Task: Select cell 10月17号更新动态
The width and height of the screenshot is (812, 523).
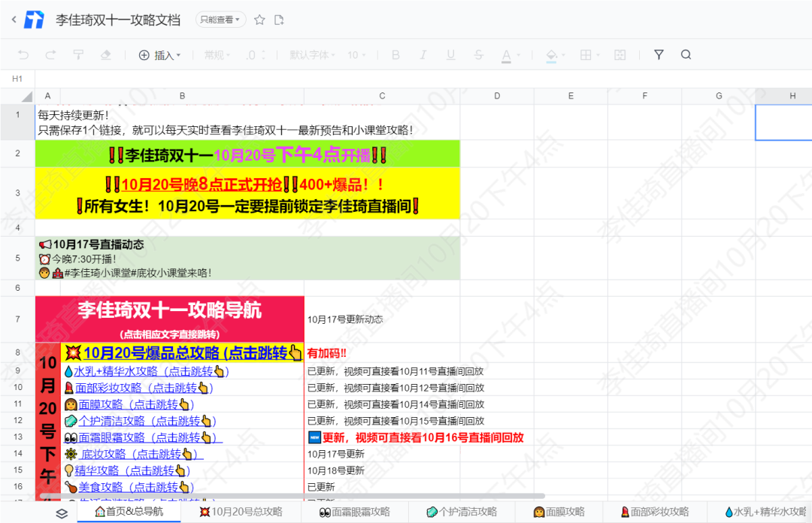Action: (382, 319)
